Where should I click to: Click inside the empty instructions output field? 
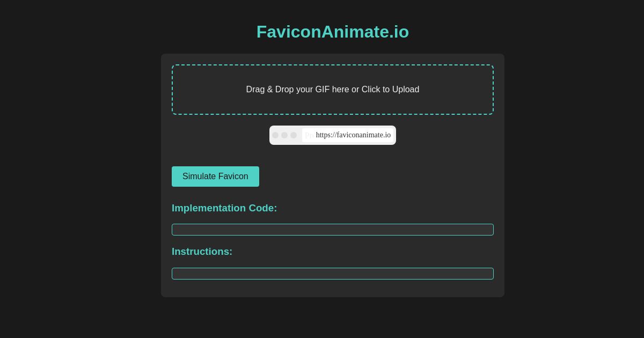333,274
